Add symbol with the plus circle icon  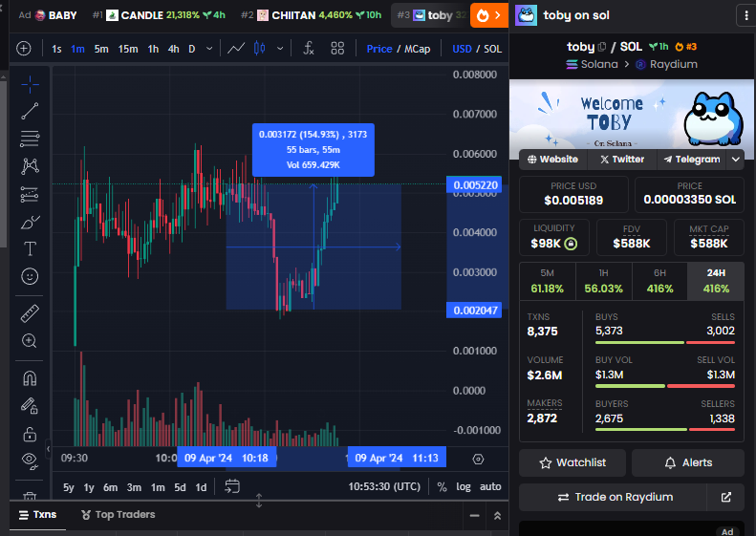(x=24, y=48)
